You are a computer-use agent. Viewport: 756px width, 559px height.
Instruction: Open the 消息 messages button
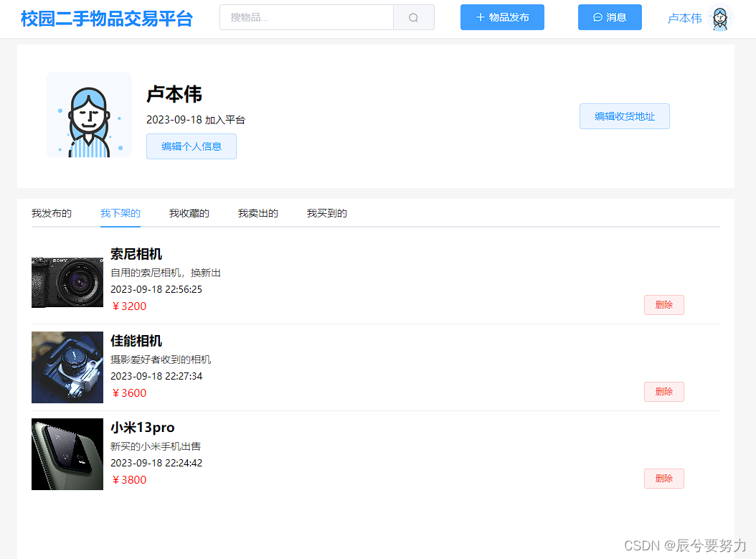coord(610,17)
